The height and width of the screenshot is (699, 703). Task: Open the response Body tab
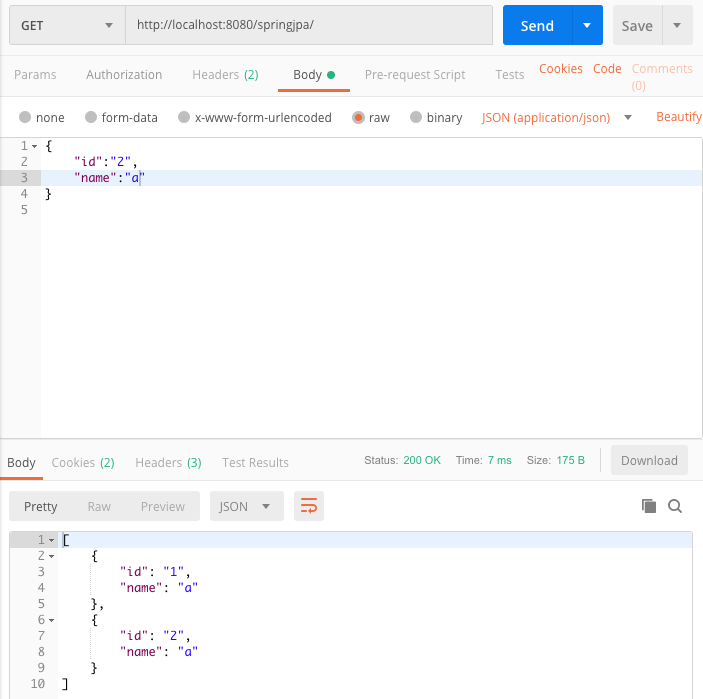[x=21, y=462]
